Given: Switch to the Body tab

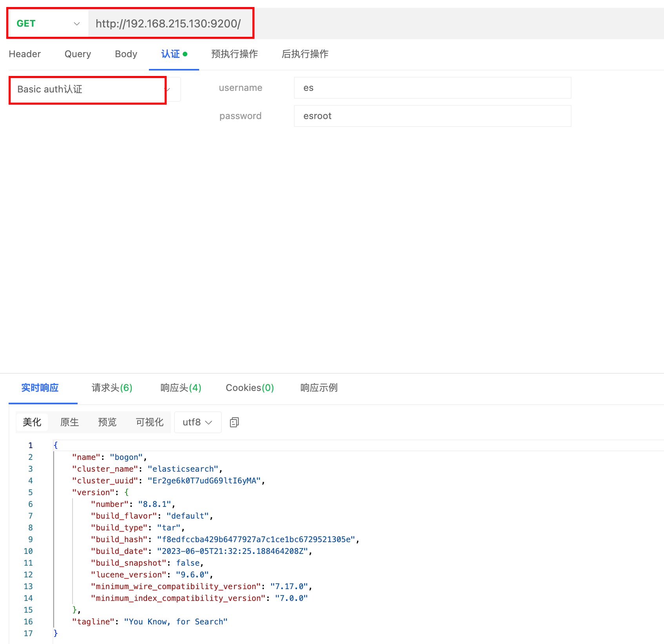Looking at the screenshot, I should pos(126,54).
